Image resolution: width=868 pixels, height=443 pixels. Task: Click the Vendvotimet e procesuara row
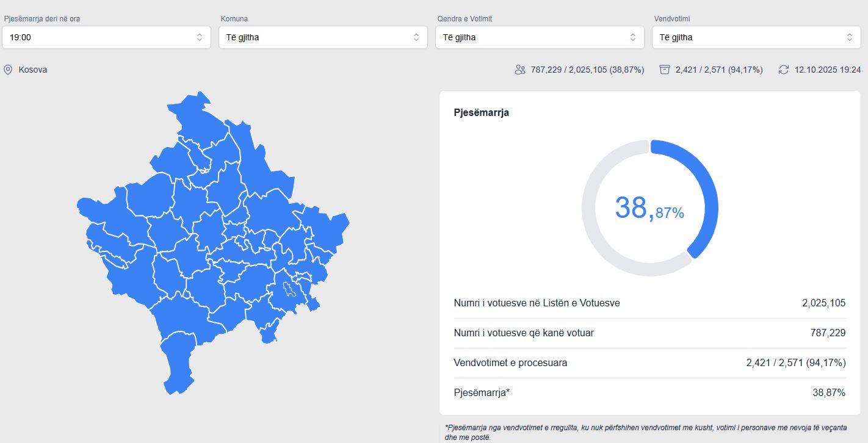tap(649, 362)
